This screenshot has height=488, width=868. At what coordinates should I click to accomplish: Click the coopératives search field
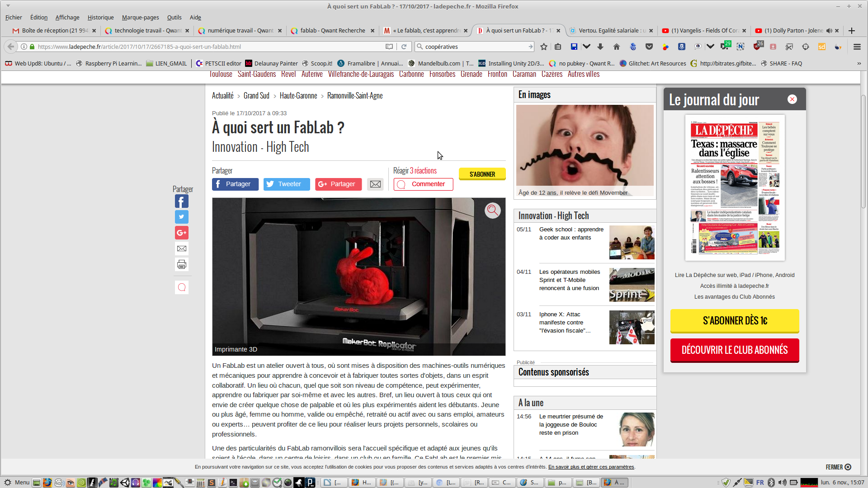pyautogui.click(x=475, y=47)
